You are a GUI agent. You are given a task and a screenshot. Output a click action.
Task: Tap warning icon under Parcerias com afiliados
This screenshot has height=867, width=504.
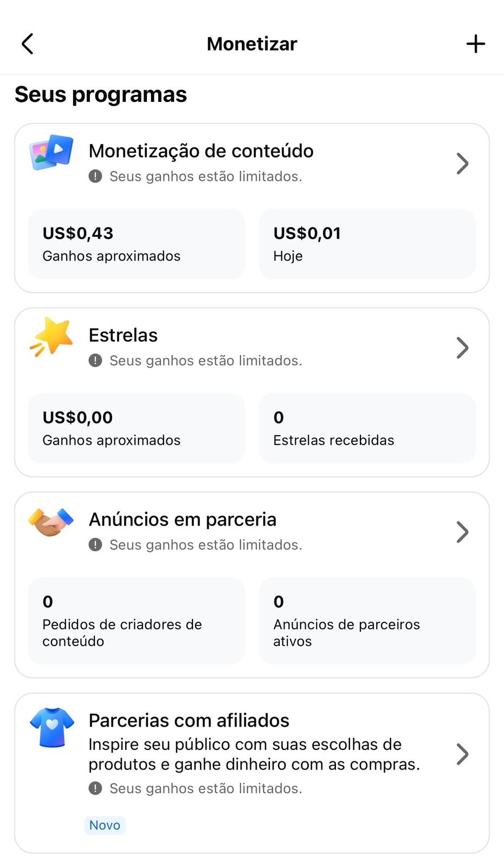pos(95,788)
